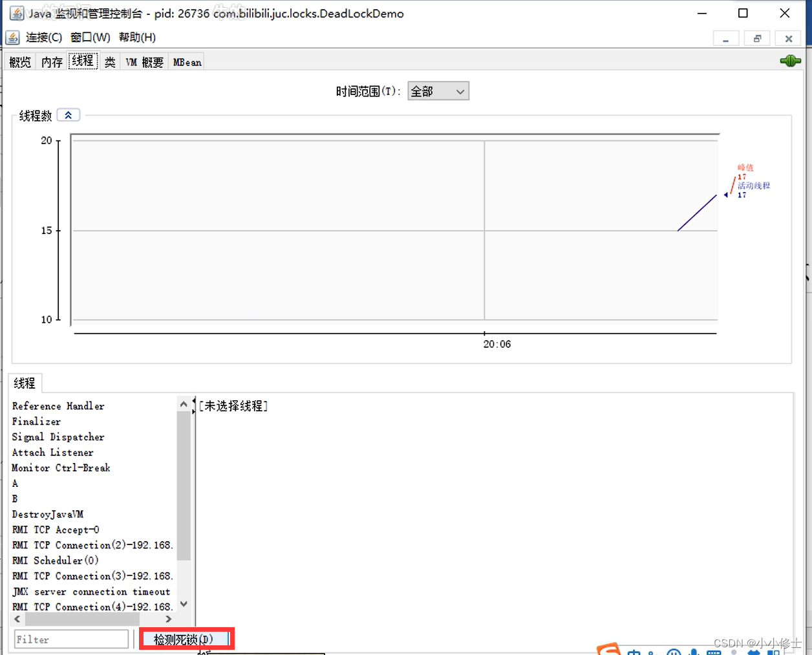Viewport: 812px width, 655px height.
Task: Click the 峰值 legend label
Action: click(745, 167)
